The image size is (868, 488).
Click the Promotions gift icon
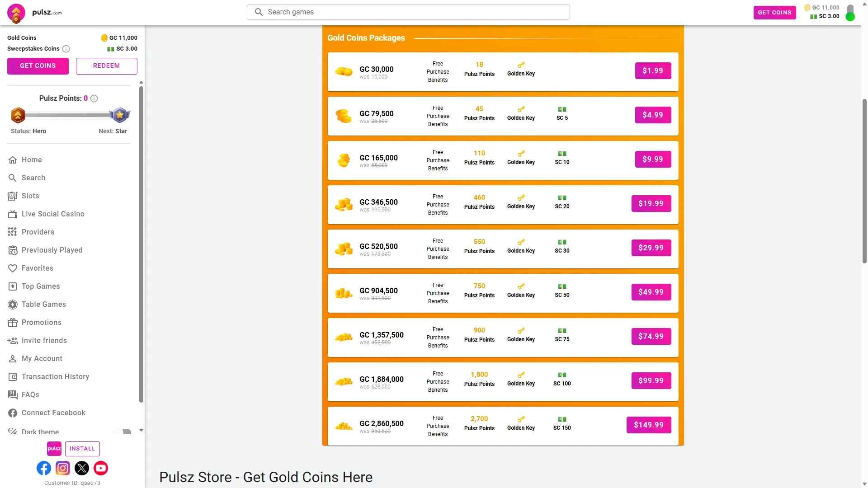tap(13, 323)
